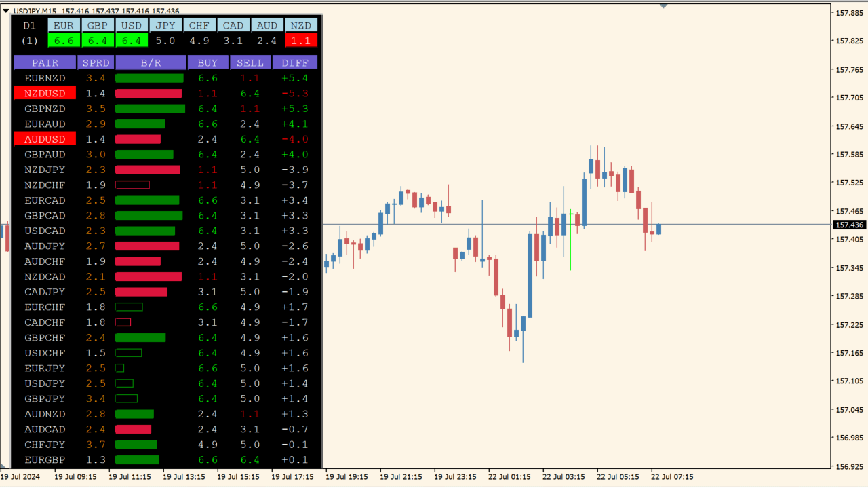The width and height of the screenshot is (868, 488).
Task: Click the B/R column header
Action: pyautogui.click(x=151, y=63)
